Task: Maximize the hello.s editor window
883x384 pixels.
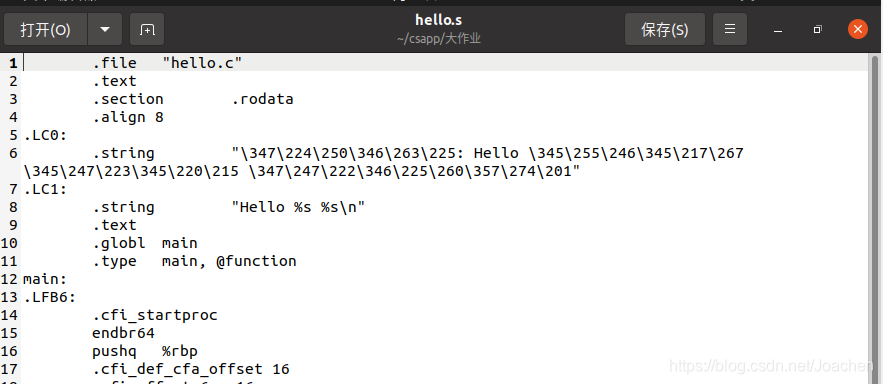Action: click(x=818, y=29)
